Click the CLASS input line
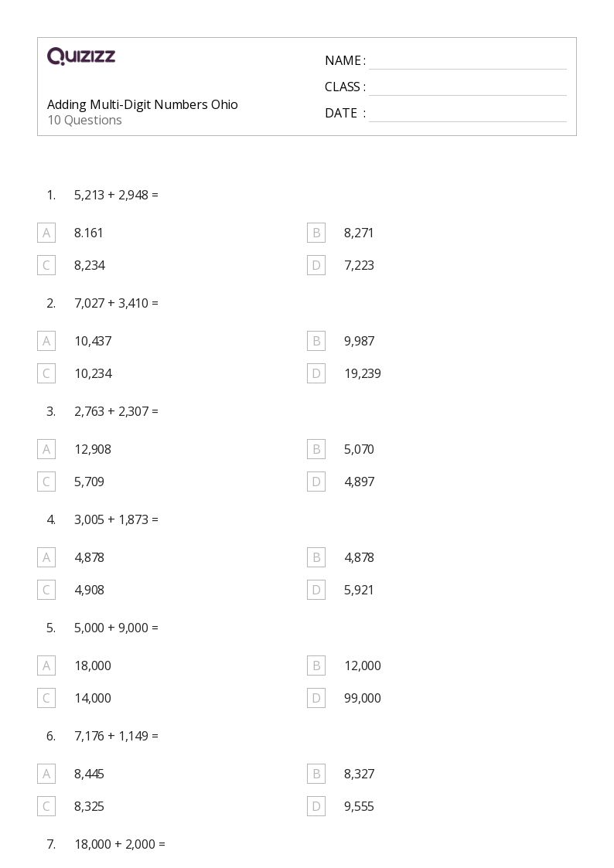The height and width of the screenshot is (868, 614). tap(468, 88)
